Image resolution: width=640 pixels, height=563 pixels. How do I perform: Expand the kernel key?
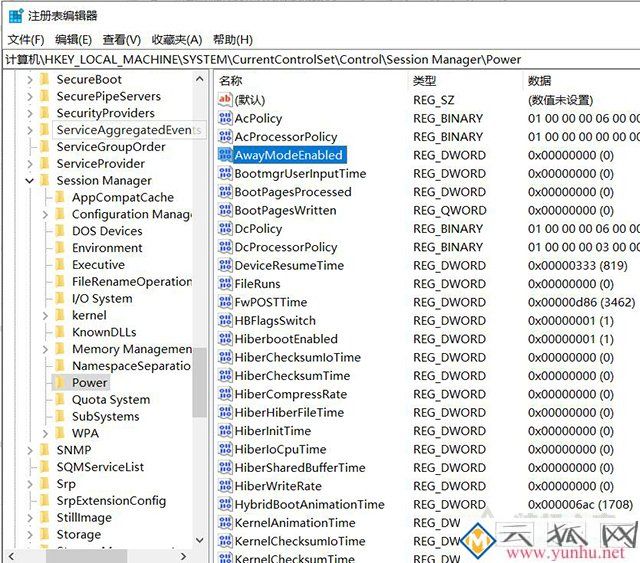(45, 316)
